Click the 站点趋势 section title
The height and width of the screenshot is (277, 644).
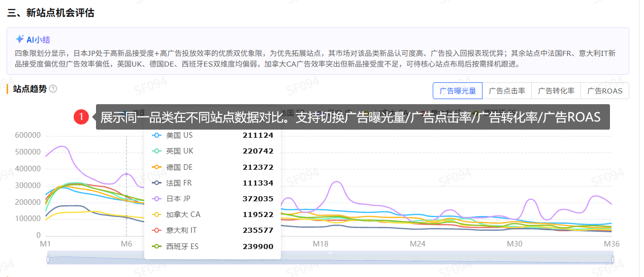point(30,89)
